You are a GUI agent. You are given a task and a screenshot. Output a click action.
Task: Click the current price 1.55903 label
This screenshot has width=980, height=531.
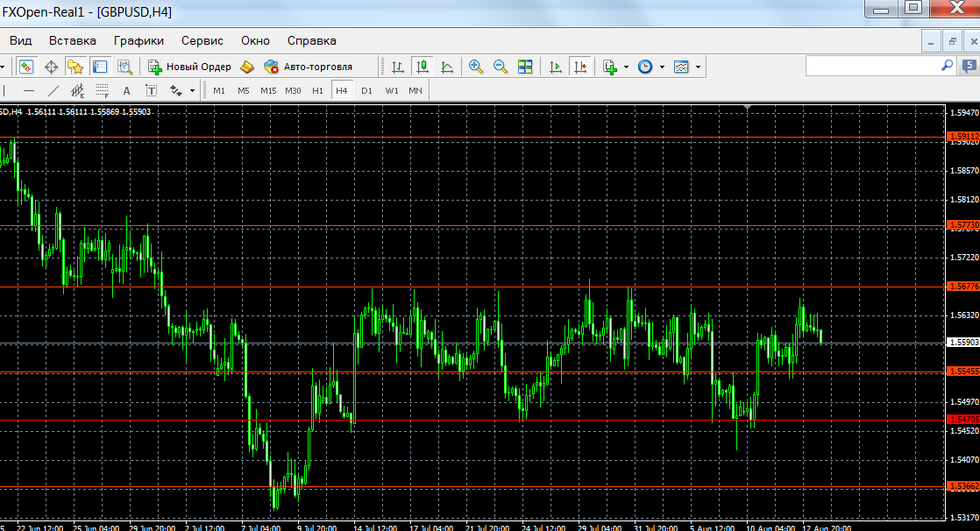point(963,343)
